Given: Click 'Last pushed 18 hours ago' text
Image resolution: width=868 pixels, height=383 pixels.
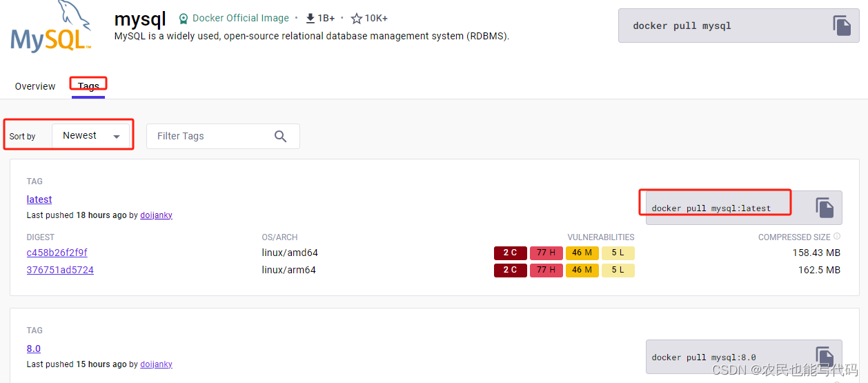Looking at the screenshot, I should coord(77,215).
